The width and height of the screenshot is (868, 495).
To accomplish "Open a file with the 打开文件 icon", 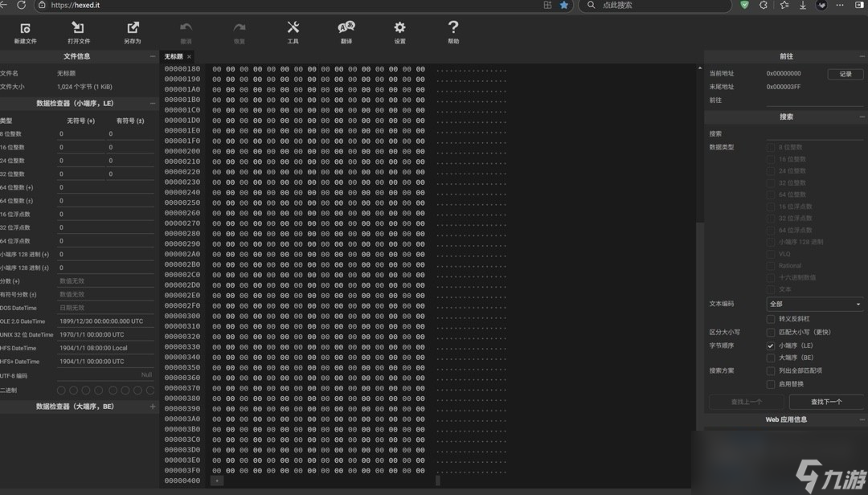I will pos(78,29).
